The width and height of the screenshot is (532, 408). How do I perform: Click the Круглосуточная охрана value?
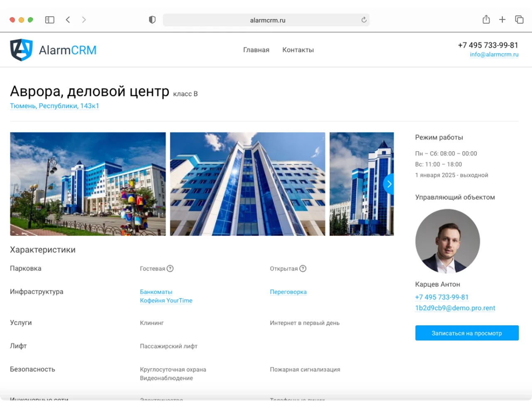[x=173, y=369]
